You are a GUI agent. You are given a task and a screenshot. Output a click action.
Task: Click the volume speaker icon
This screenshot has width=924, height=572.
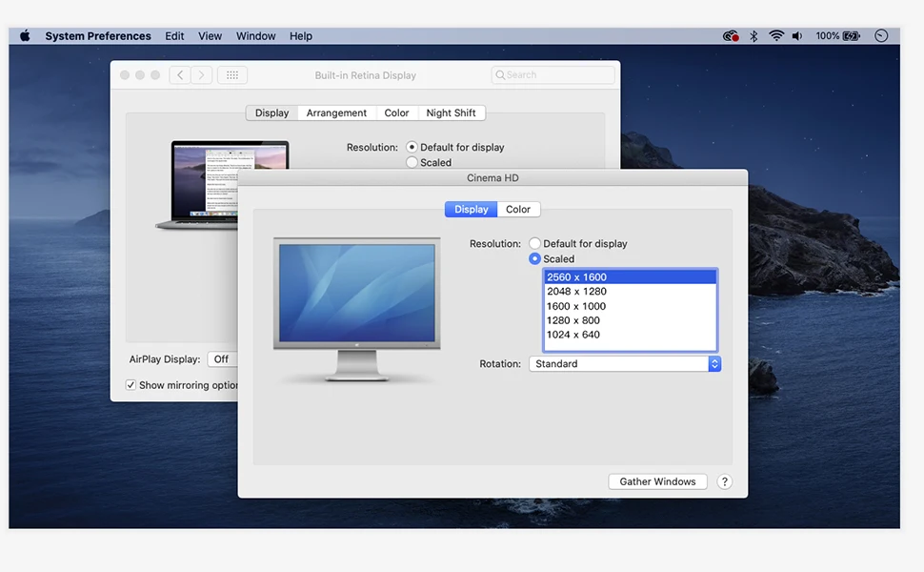797,36
